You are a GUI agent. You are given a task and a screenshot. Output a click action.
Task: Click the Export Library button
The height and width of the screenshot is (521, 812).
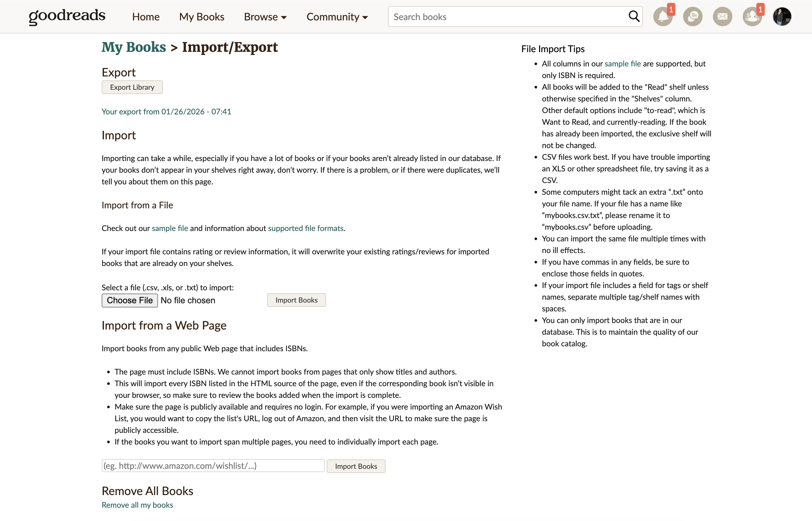(x=132, y=87)
